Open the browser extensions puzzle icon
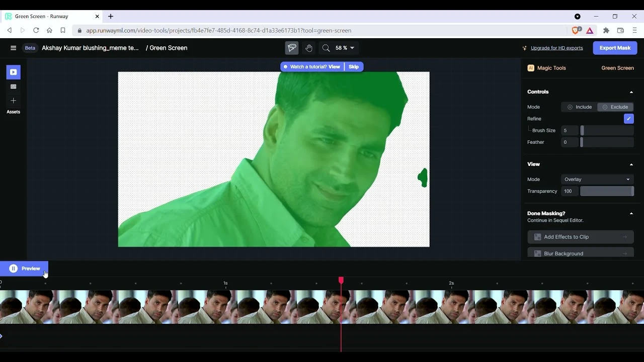Image resolution: width=644 pixels, height=362 pixels. 606,31
